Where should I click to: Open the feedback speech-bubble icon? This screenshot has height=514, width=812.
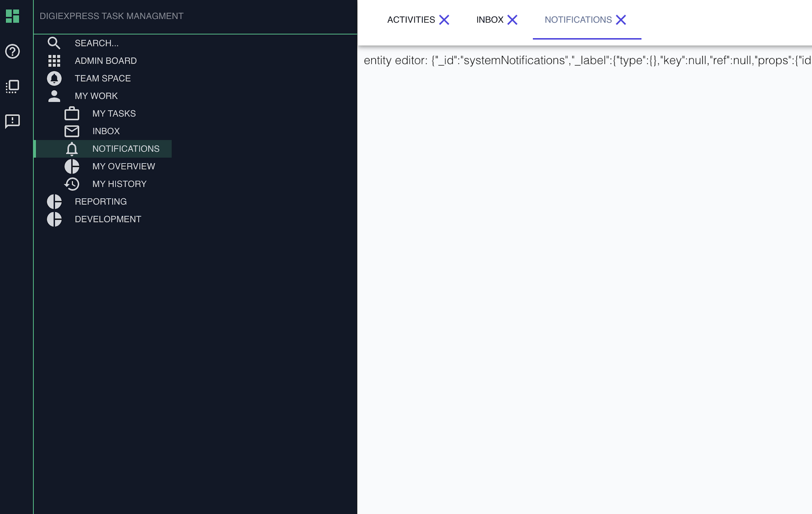(13, 121)
